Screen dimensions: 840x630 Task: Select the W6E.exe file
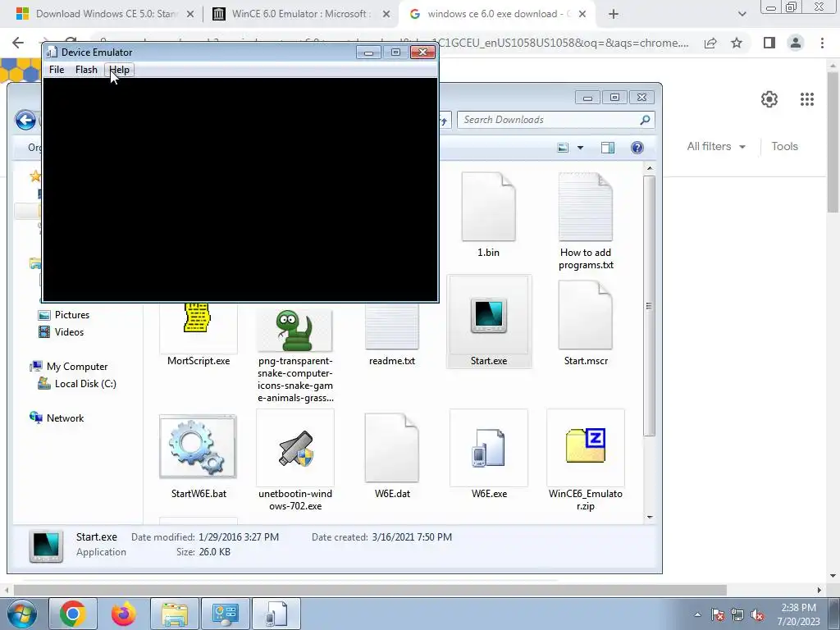tap(489, 455)
